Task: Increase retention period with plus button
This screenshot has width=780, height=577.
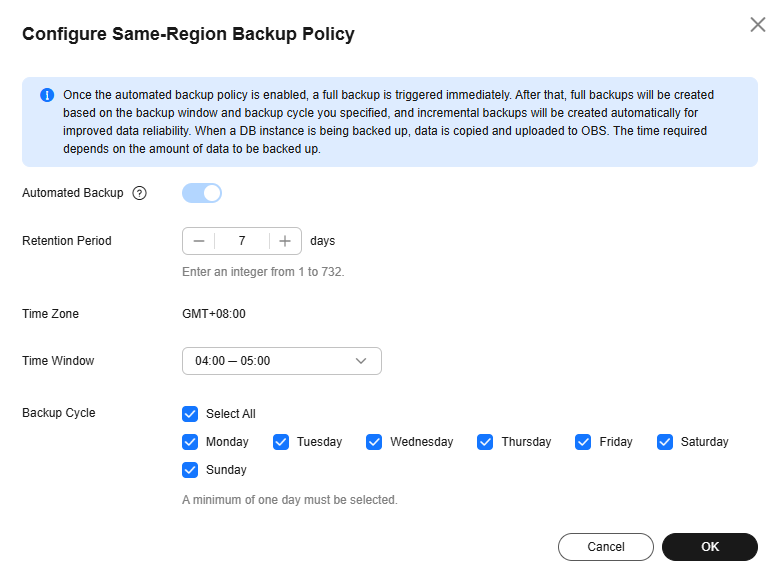Action: (x=285, y=241)
